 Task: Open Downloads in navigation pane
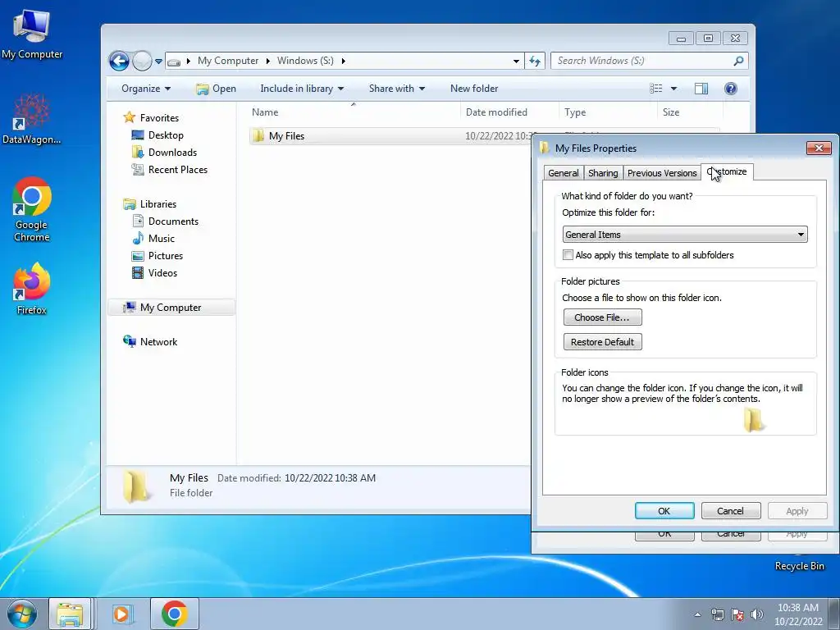[172, 152]
